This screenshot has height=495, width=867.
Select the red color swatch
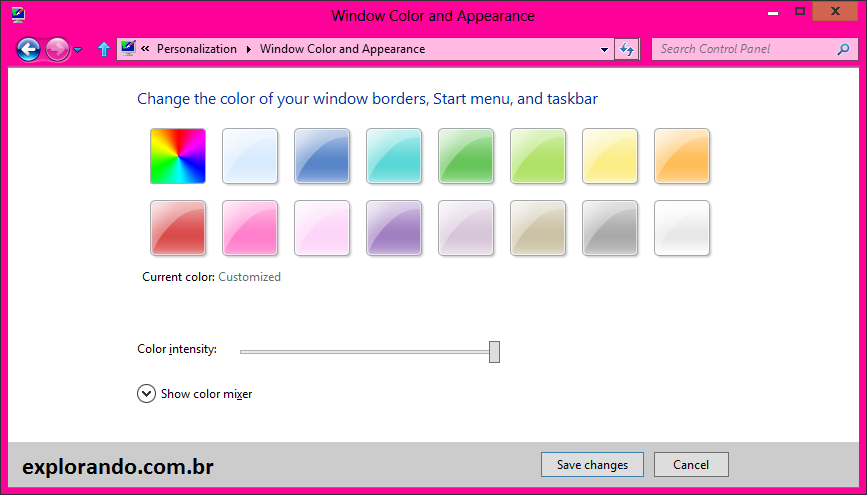(178, 228)
